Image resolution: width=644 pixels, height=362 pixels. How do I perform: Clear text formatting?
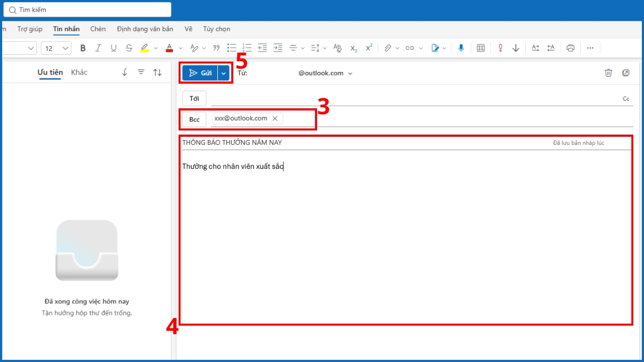click(x=338, y=48)
